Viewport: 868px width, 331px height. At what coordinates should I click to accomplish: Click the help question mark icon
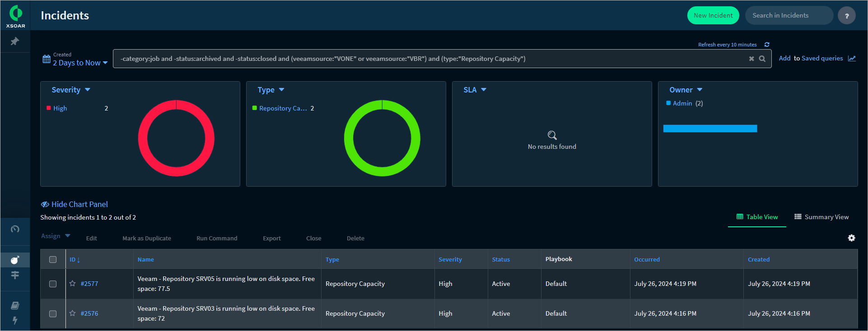(x=847, y=16)
